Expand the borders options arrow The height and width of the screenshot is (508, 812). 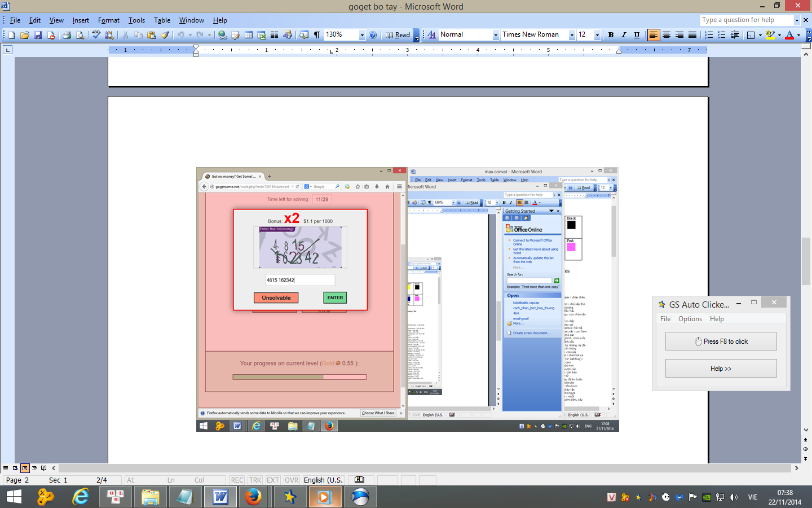760,35
